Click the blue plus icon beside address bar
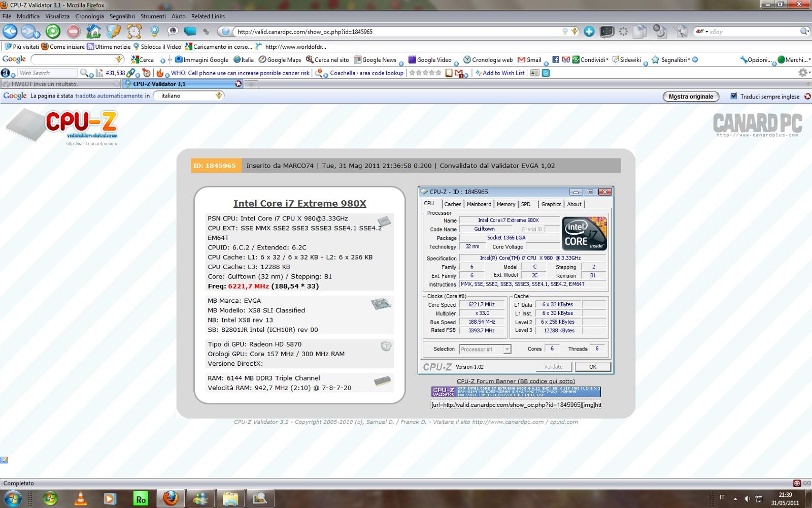The width and height of the screenshot is (812, 508). click(589, 31)
